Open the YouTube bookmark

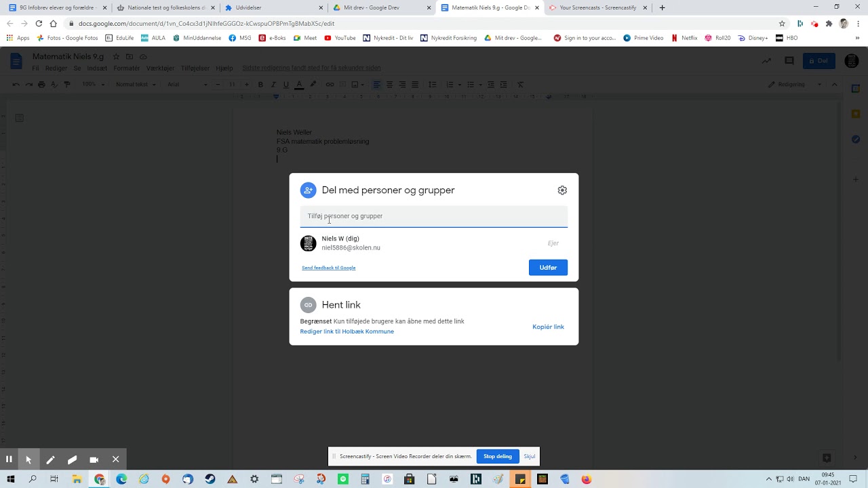[340, 38]
